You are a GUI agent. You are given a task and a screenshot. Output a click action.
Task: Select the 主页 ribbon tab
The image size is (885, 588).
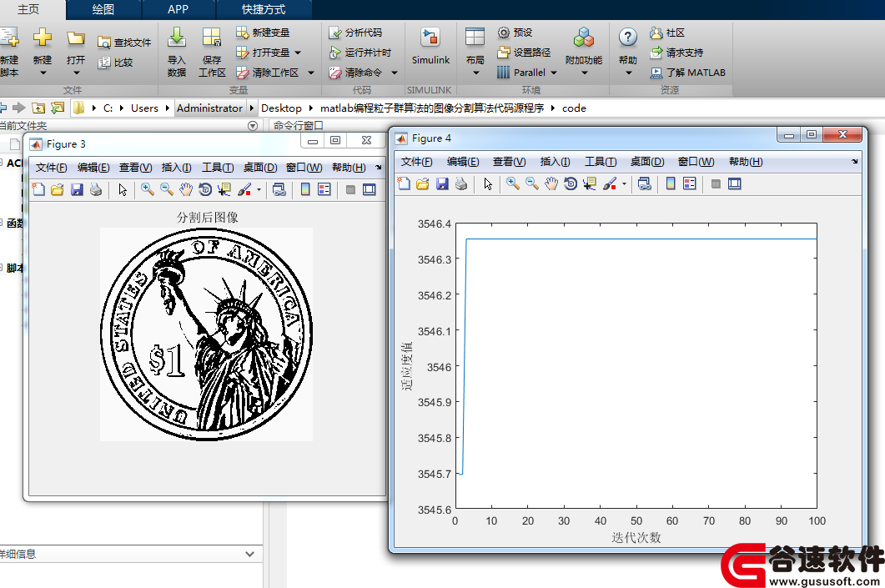28,10
